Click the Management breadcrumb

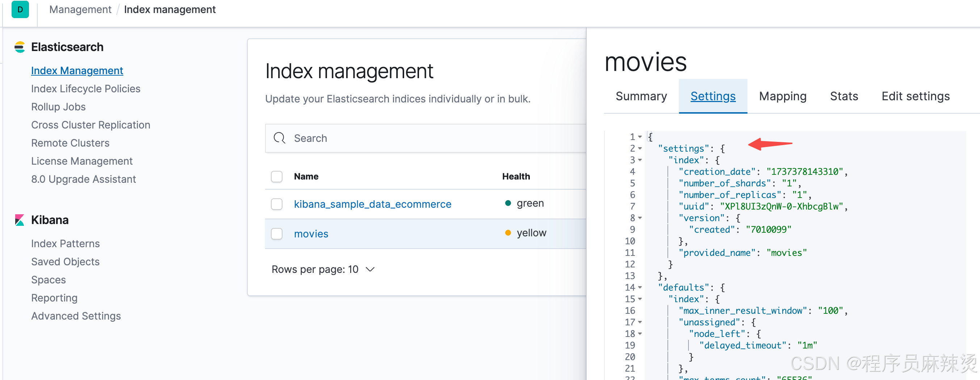tap(80, 9)
